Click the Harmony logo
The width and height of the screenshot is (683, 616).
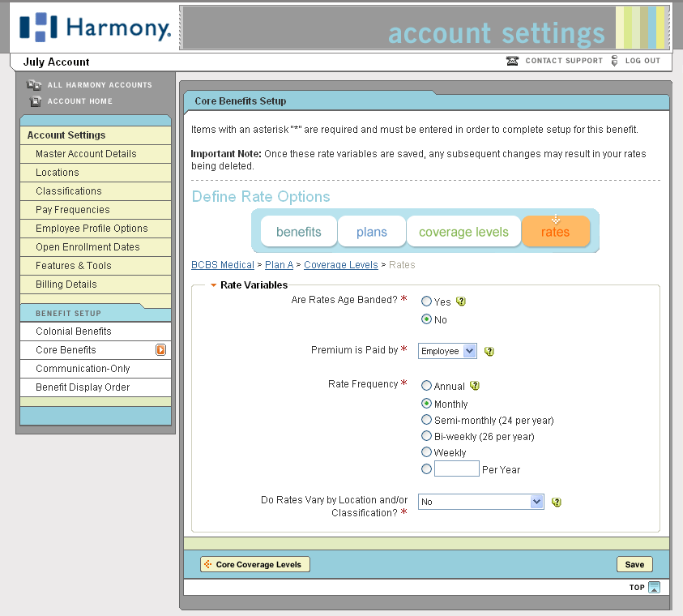[96, 28]
